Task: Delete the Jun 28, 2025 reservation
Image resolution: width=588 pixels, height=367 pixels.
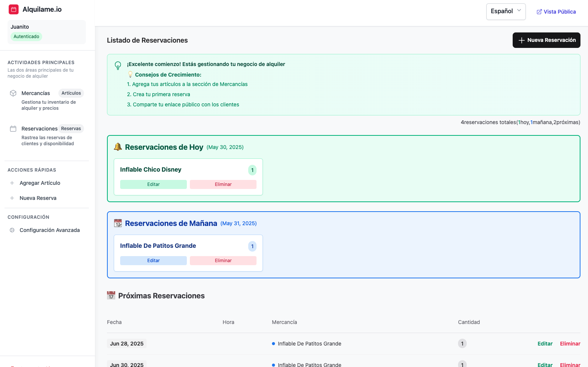Action: 570,344
